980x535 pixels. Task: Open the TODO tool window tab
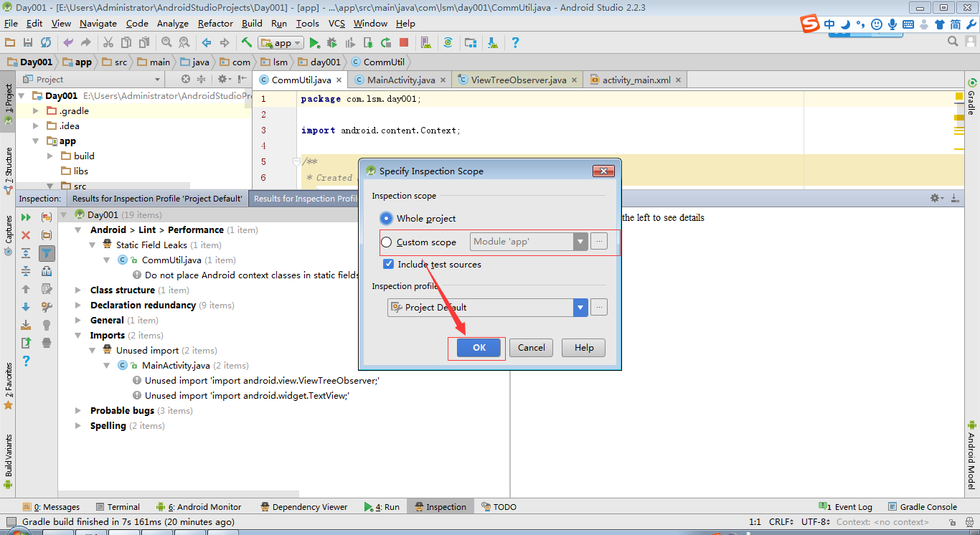pyautogui.click(x=498, y=507)
